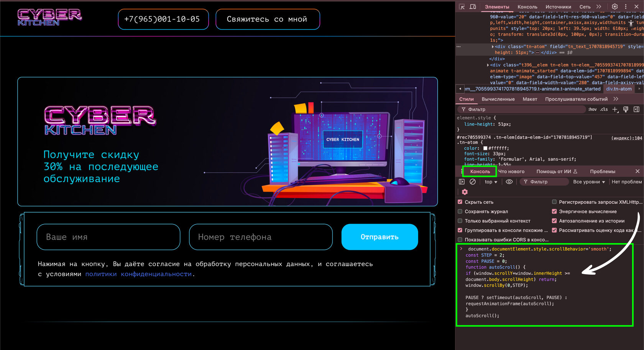
Task: Open the (индекс):104 source link
Action: [x=627, y=138]
